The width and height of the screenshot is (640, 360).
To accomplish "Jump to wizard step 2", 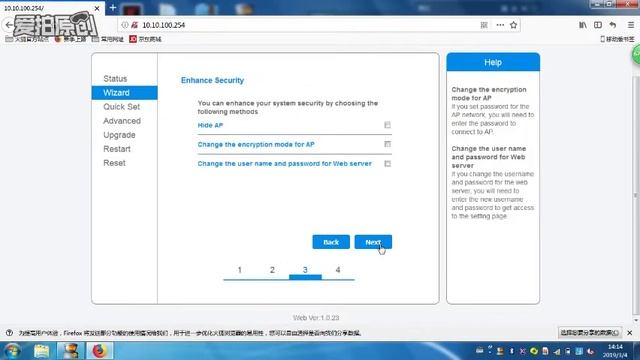I will (x=272, y=270).
